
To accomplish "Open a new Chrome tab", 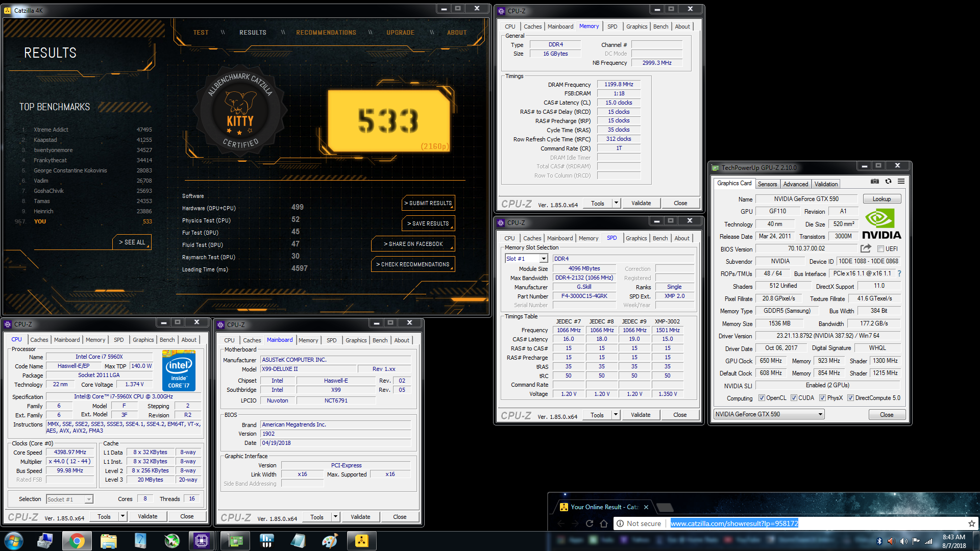I will click(x=665, y=507).
